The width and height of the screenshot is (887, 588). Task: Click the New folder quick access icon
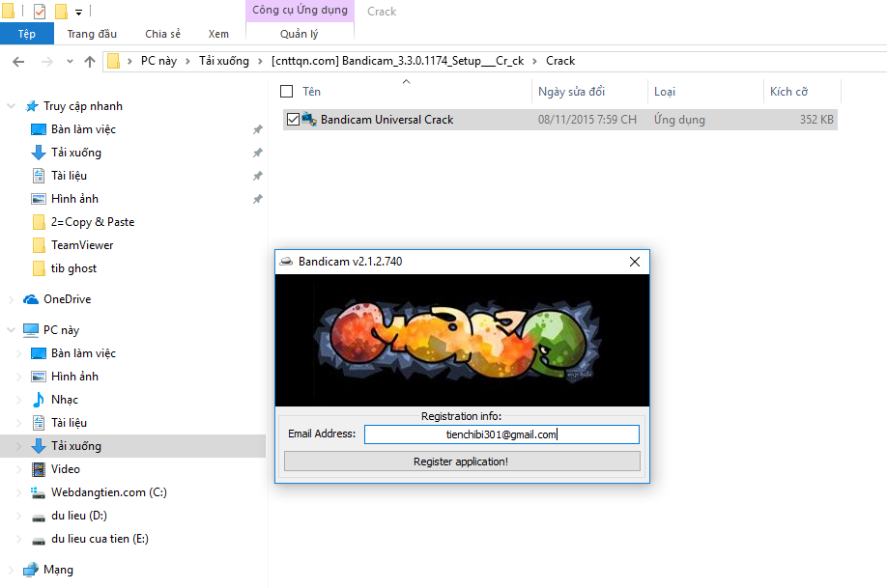click(x=61, y=11)
